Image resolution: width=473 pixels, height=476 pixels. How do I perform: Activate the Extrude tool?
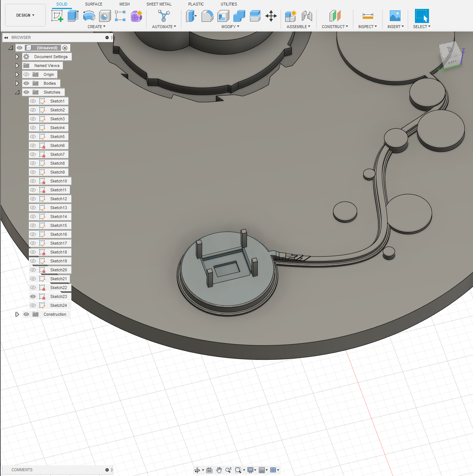(x=73, y=16)
